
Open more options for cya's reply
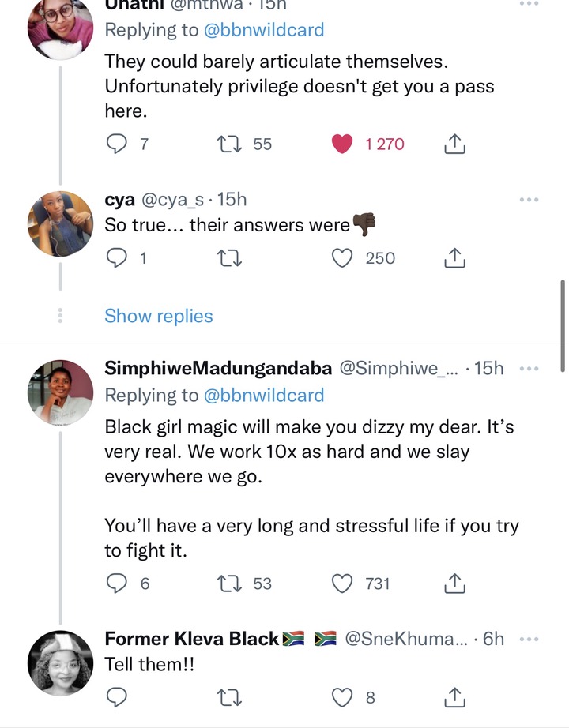(x=529, y=200)
